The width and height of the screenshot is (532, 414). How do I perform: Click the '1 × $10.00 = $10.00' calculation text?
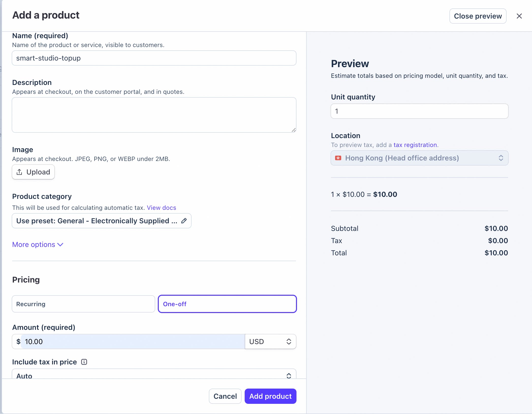click(x=364, y=194)
